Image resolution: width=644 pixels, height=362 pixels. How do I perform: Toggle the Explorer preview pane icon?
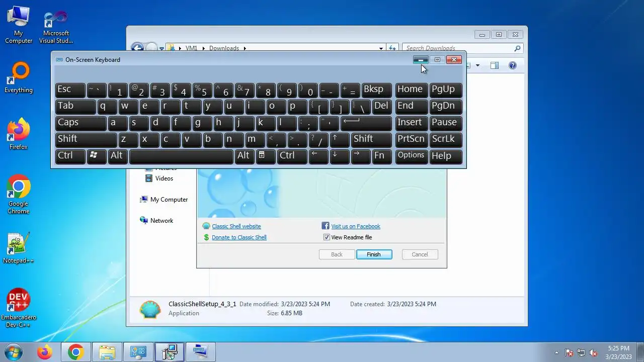[x=495, y=65]
